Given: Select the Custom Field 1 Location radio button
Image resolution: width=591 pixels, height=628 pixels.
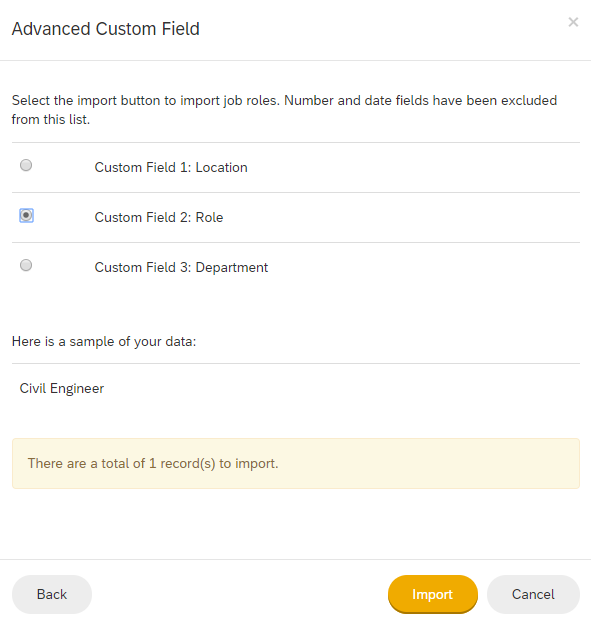Looking at the screenshot, I should click(x=26, y=165).
